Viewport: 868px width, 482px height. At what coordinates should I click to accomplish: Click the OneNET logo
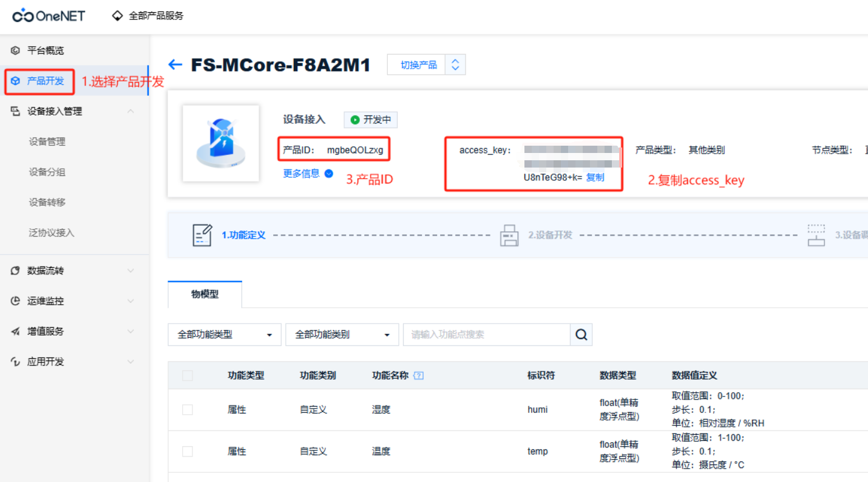tap(49, 16)
